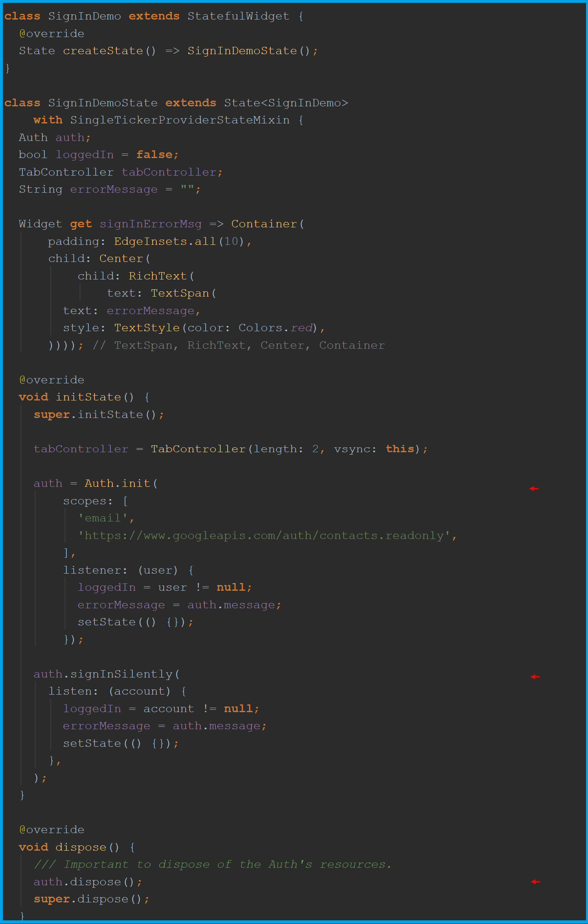Click 'SingleTickerProviderStateMixin' mixin name

click(180, 120)
